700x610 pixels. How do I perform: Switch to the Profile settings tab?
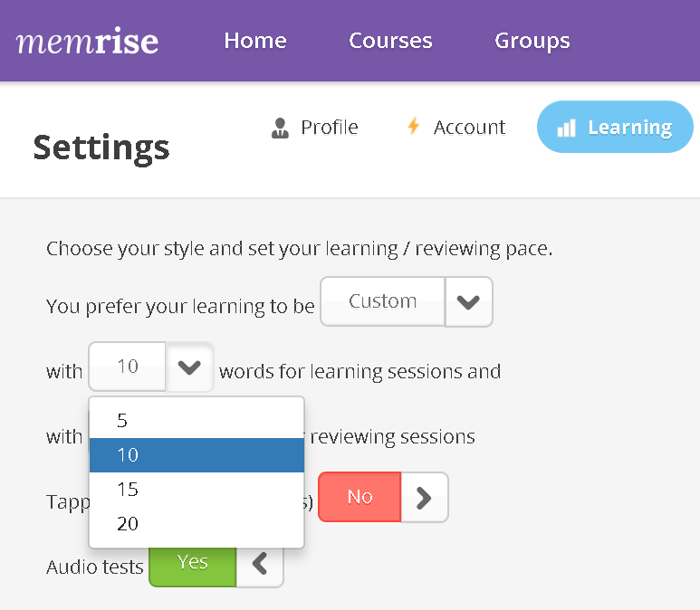click(x=315, y=128)
